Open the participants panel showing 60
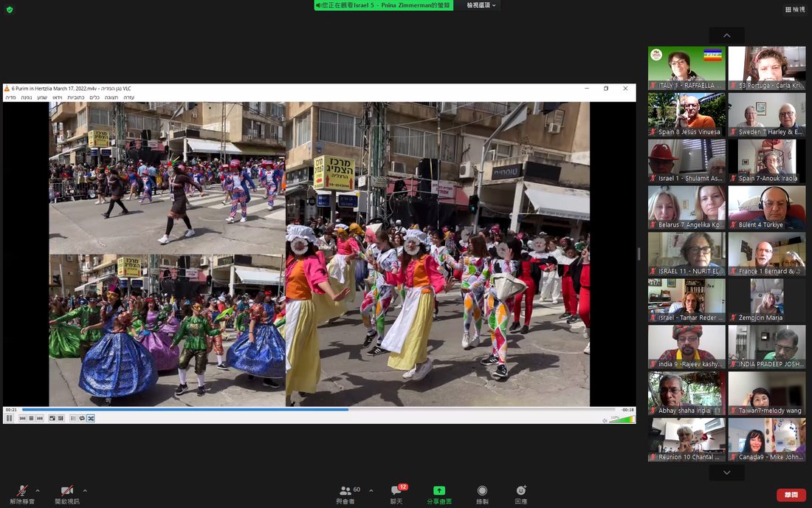 coord(347,495)
